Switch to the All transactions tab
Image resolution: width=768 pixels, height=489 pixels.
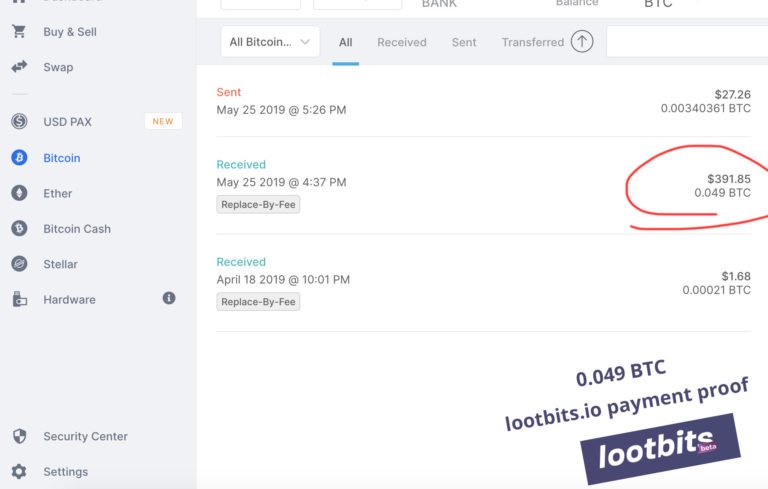345,42
